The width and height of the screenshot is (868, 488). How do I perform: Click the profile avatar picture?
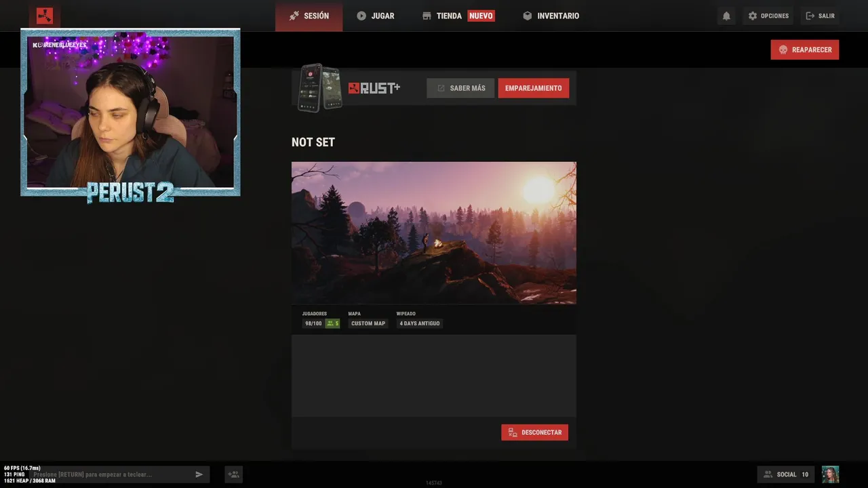pos(830,474)
